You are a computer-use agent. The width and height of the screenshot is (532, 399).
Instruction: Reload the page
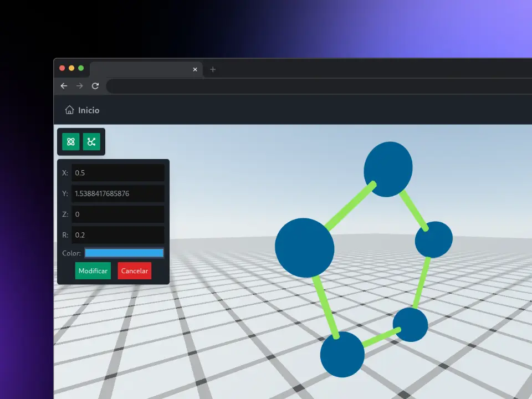tap(95, 86)
